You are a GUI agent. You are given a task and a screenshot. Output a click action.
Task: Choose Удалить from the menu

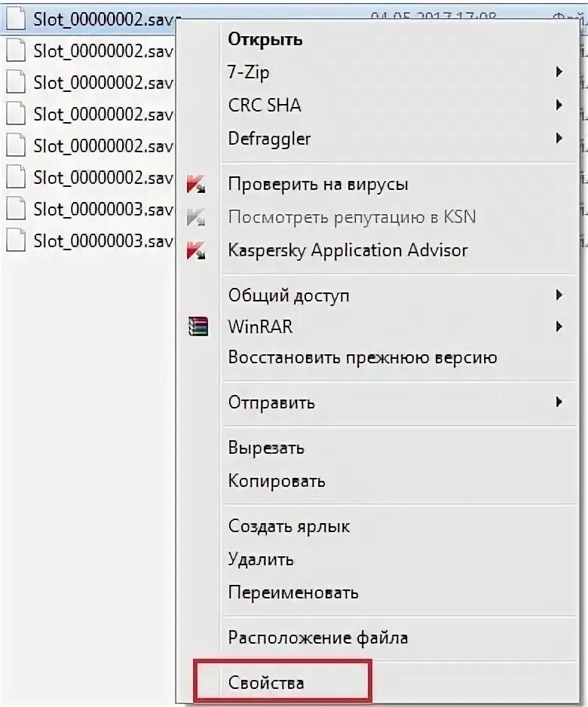tap(261, 559)
